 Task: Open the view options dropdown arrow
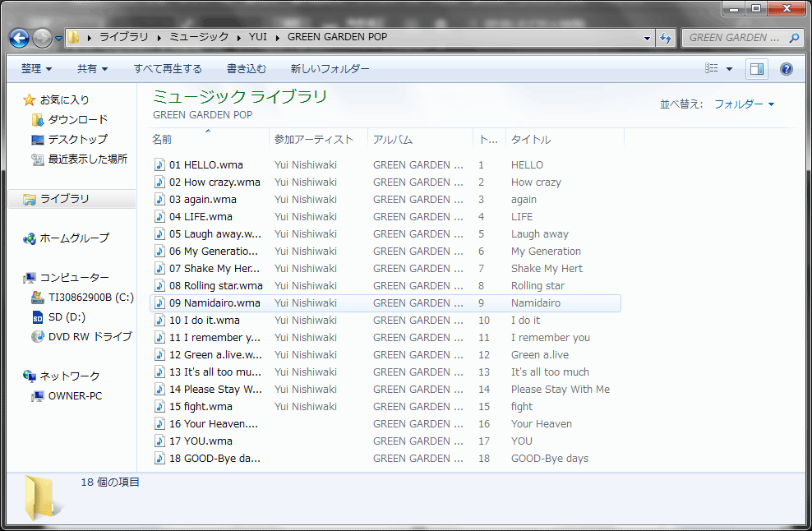coord(729,69)
